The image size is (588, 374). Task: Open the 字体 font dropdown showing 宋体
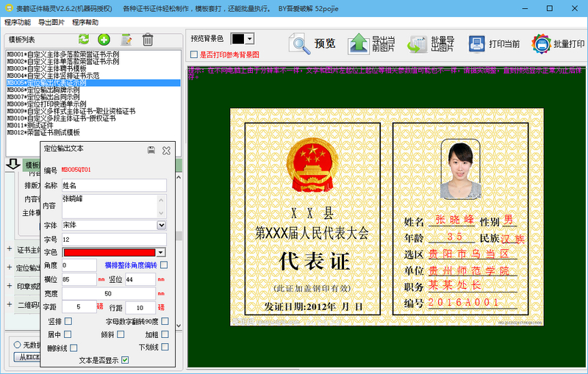pos(161,226)
